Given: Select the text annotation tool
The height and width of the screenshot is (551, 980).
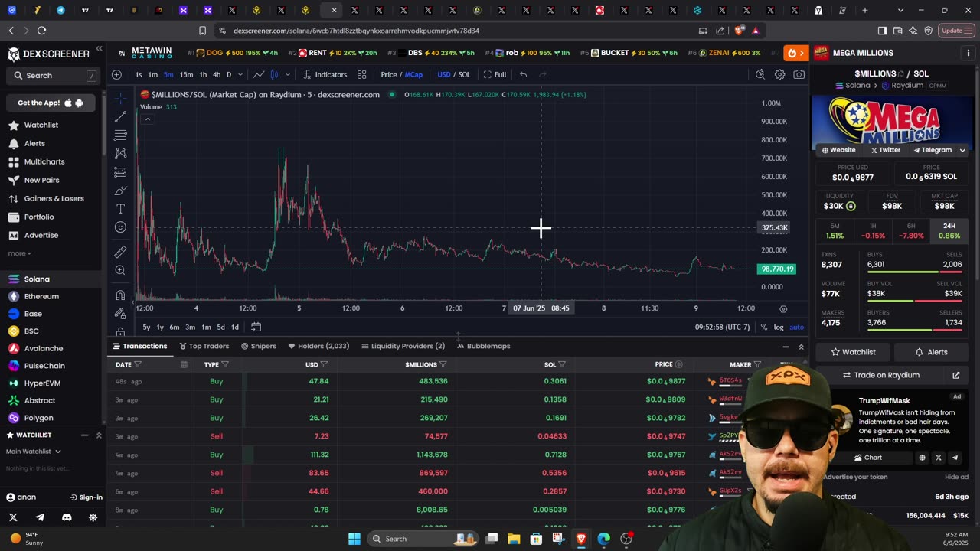Looking at the screenshot, I should pyautogui.click(x=120, y=209).
